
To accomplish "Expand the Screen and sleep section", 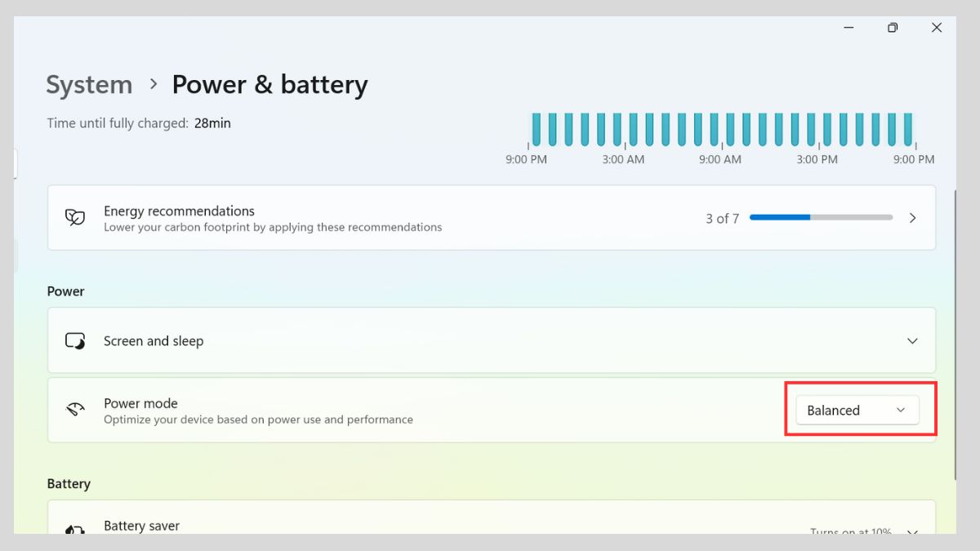I will [913, 341].
